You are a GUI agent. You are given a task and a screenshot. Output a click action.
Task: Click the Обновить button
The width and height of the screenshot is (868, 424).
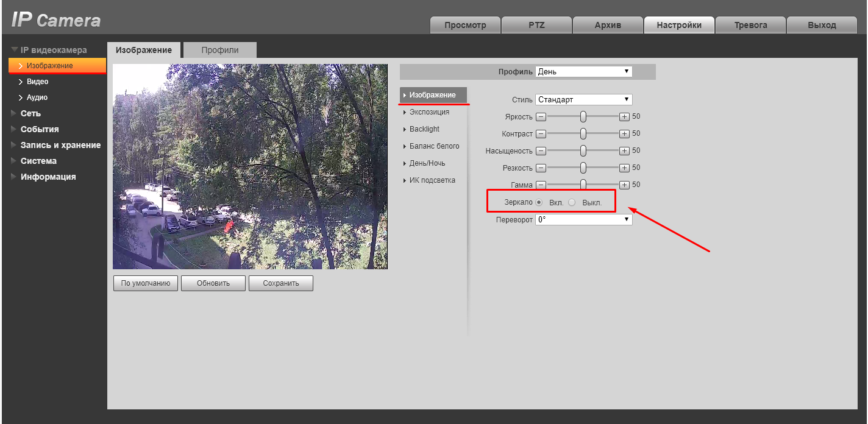(x=213, y=283)
